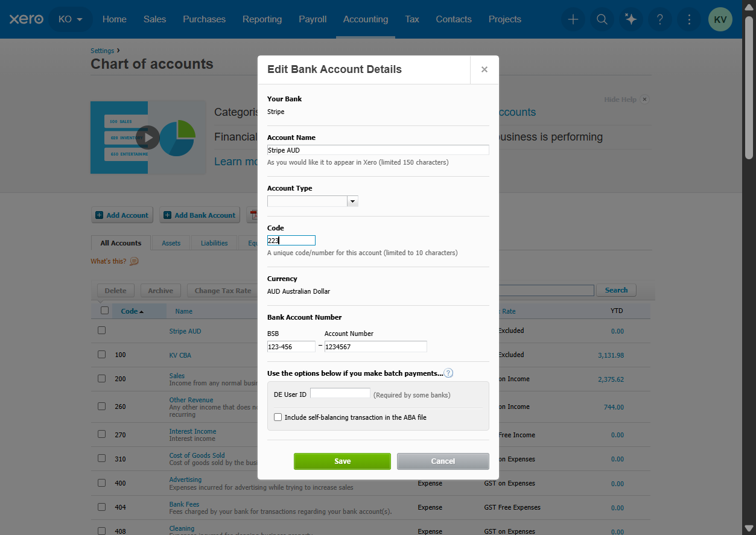Open the help question mark icon
This screenshot has width=756, height=535.
click(660, 19)
